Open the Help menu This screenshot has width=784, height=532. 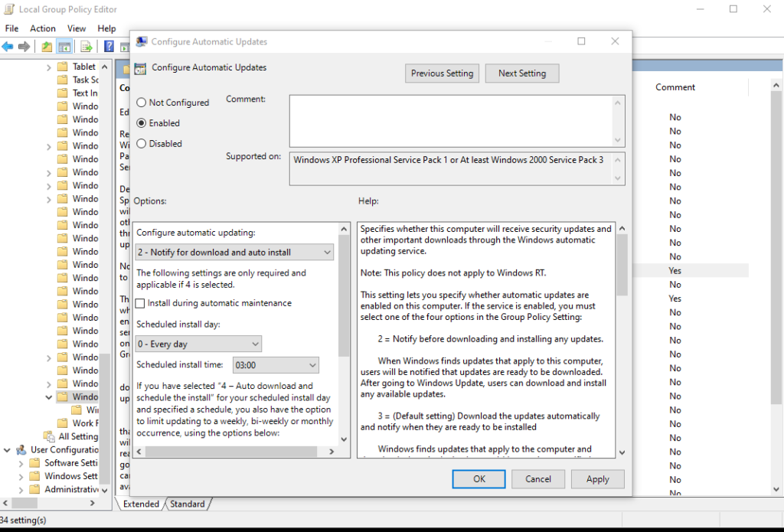point(106,28)
